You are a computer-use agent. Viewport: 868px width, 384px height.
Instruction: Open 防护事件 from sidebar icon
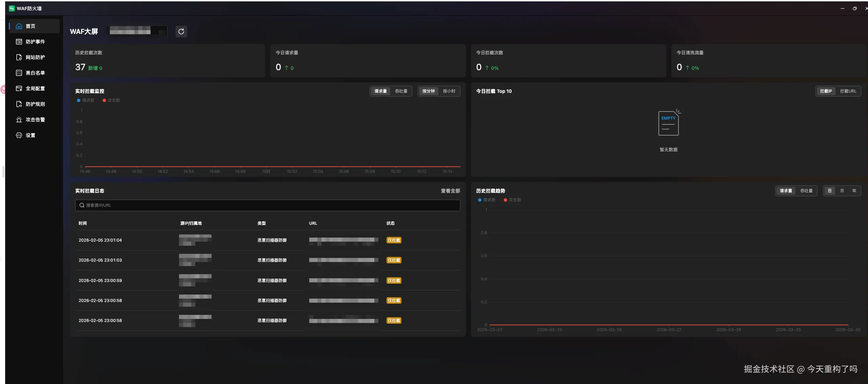[x=19, y=42]
